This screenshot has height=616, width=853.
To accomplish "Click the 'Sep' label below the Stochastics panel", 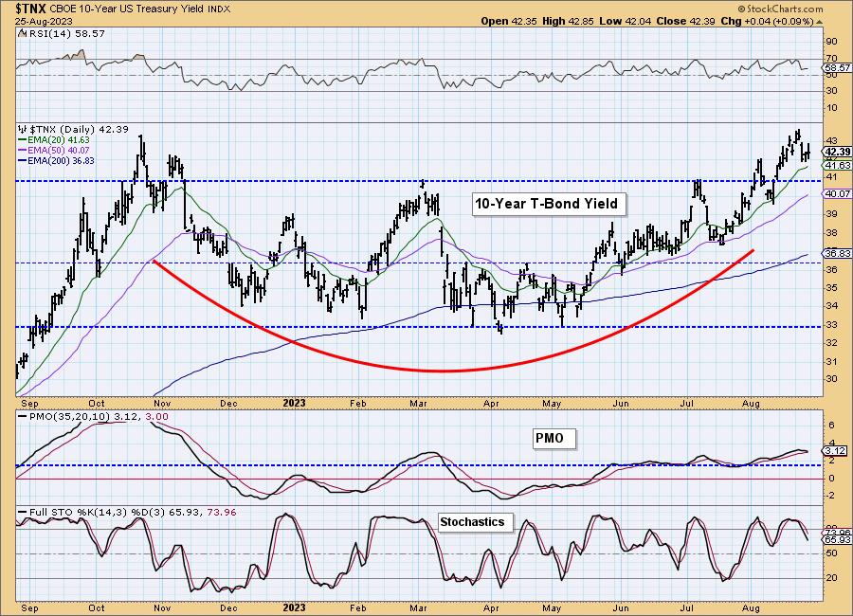I will (x=29, y=607).
